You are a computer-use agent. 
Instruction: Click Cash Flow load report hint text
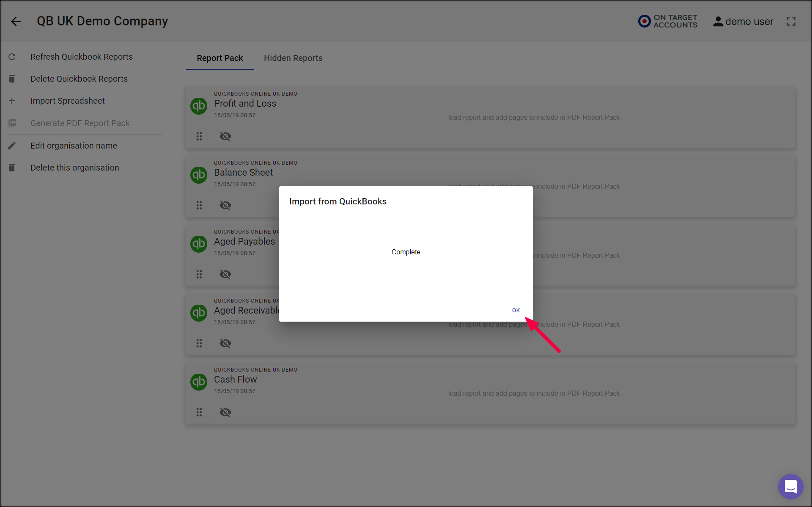[x=534, y=394]
